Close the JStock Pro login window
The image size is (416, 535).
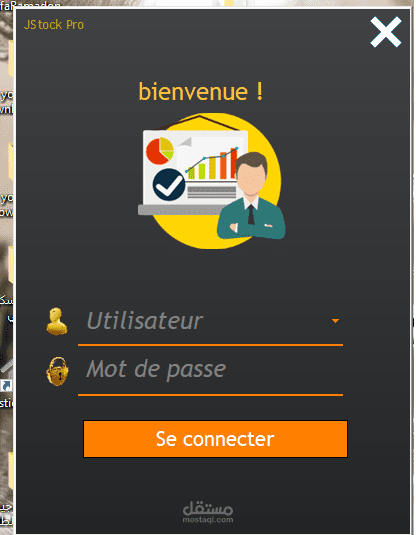(386, 32)
